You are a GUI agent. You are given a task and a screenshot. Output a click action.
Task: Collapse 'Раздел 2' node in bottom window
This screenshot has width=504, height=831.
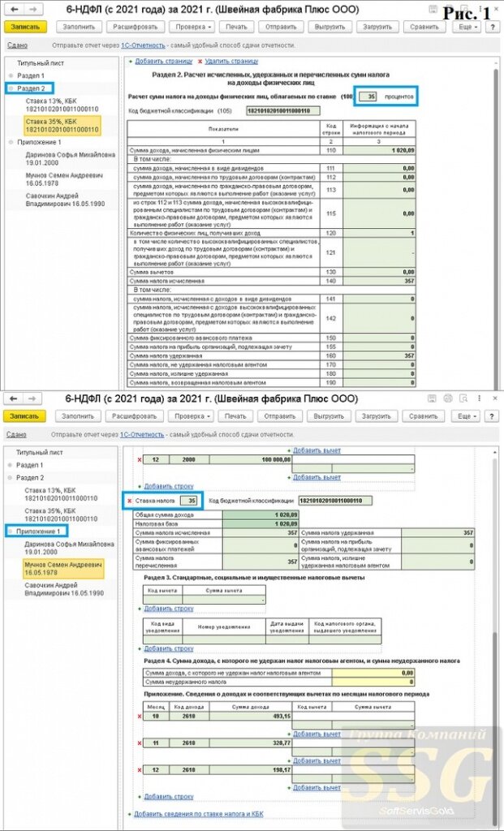coord(11,477)
